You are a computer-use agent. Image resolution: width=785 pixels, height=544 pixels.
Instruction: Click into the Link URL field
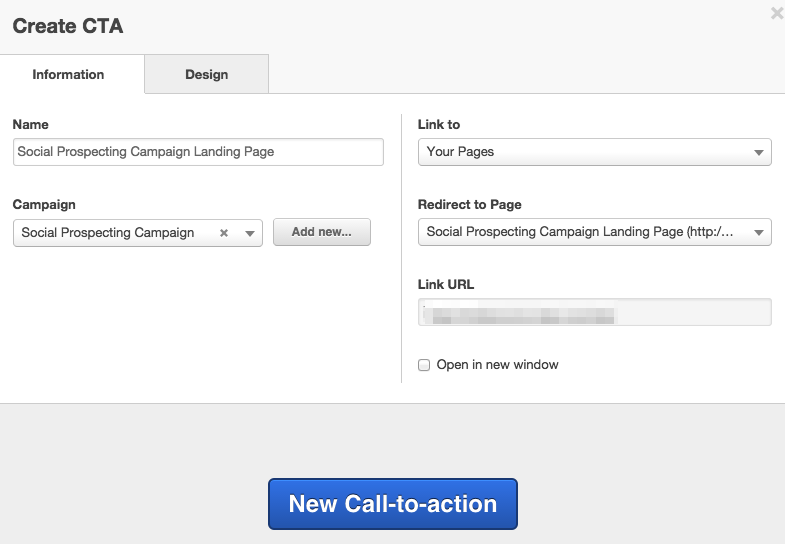(x=594, y=312)
